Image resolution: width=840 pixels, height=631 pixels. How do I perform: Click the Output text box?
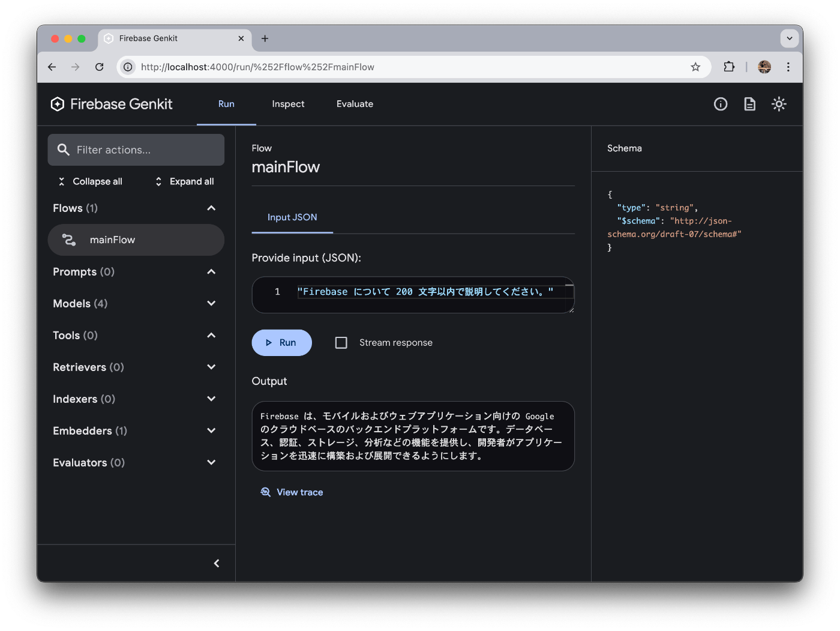[413, 436]
